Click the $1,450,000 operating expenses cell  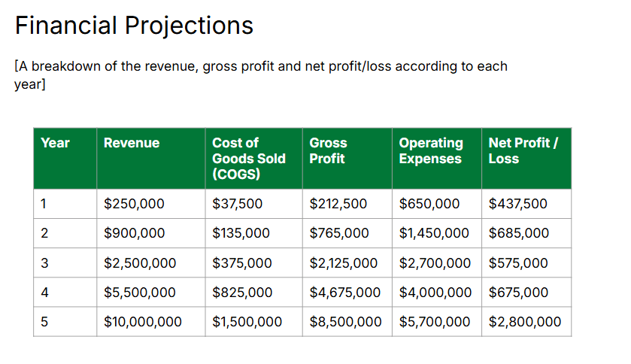coord(435,233)
